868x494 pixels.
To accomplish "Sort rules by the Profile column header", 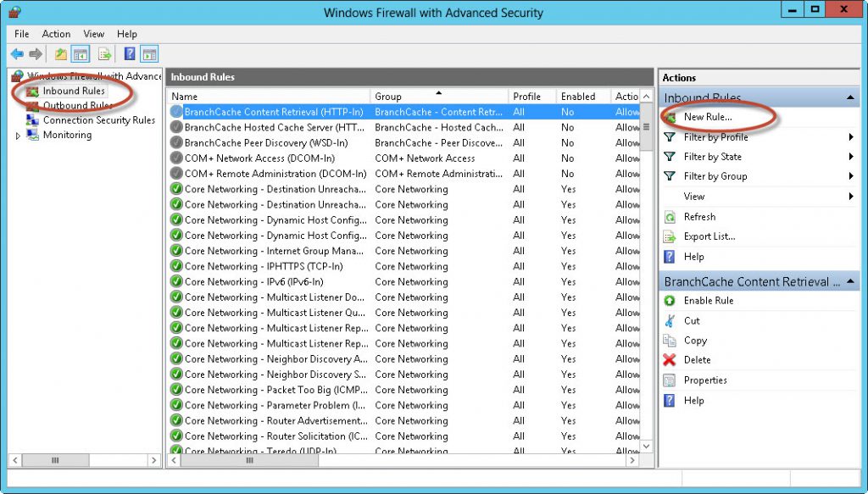I will point(532,97).
